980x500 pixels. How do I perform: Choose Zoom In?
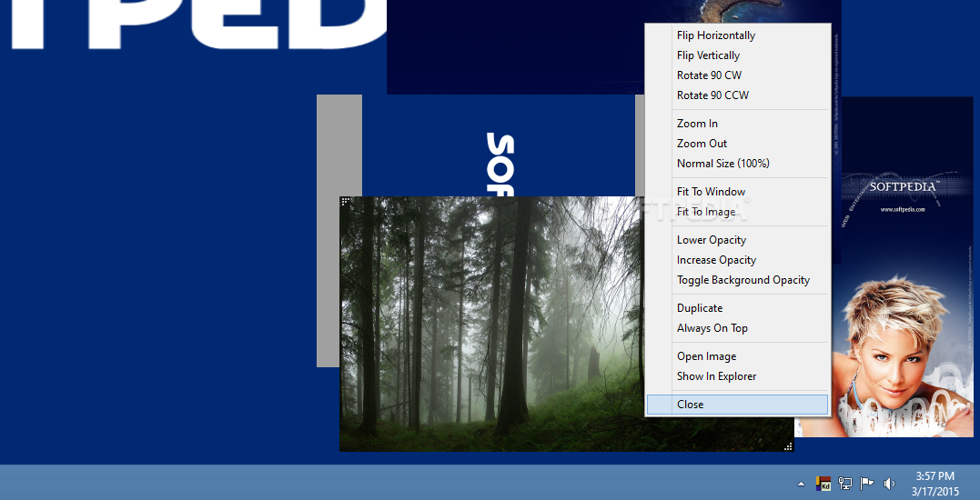pos(737,124)
